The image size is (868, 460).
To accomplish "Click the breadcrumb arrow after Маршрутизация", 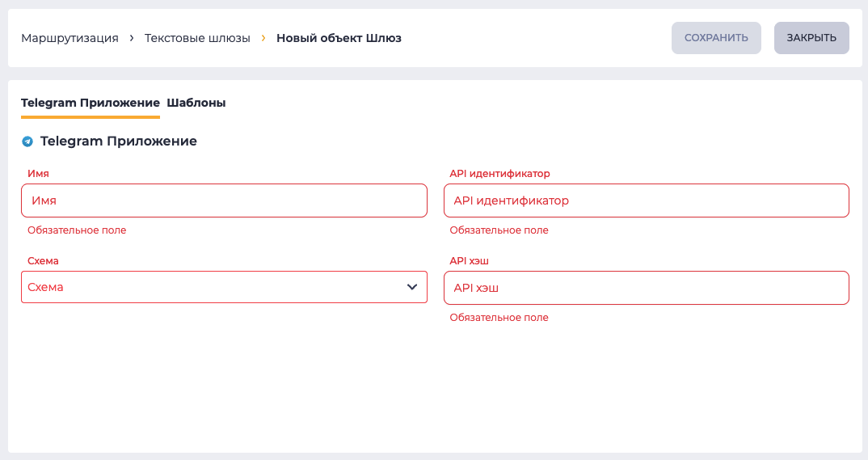I will click(x=132, y=38).
